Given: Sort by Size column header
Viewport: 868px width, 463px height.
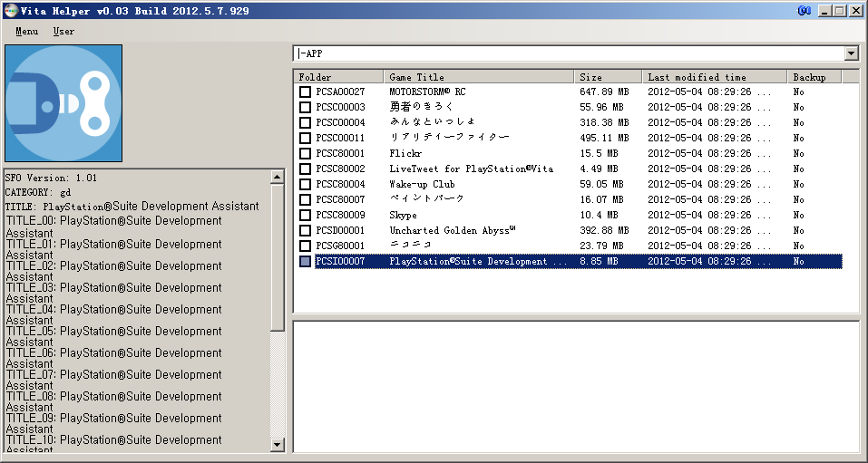Looking at the screenshot, I should tap(608, 77).
